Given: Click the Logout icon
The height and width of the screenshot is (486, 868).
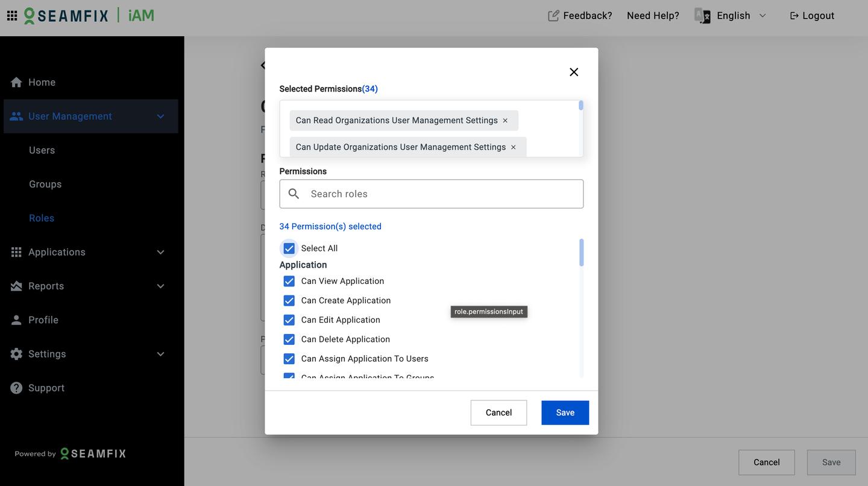Looking at the screenshot, I should (x=794, y=16).
